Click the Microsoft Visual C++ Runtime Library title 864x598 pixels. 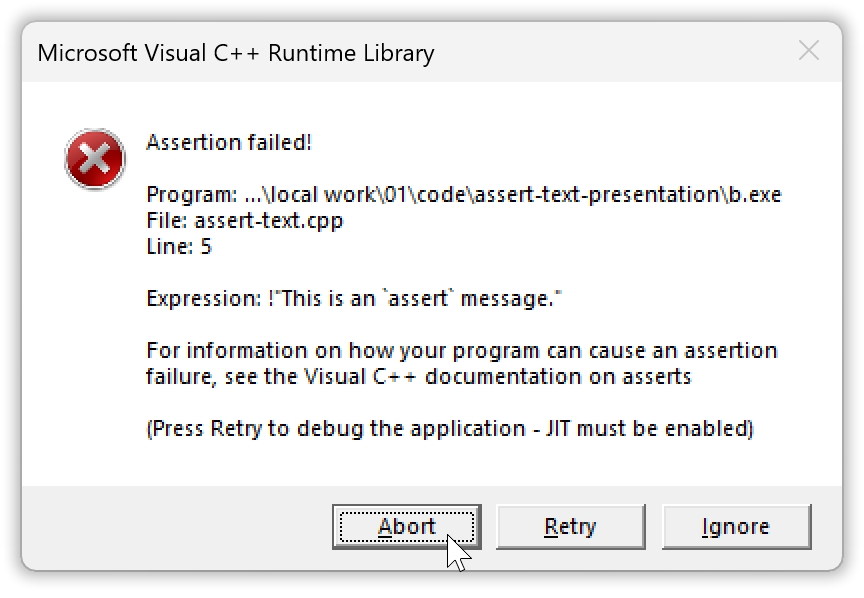[236, 52]
